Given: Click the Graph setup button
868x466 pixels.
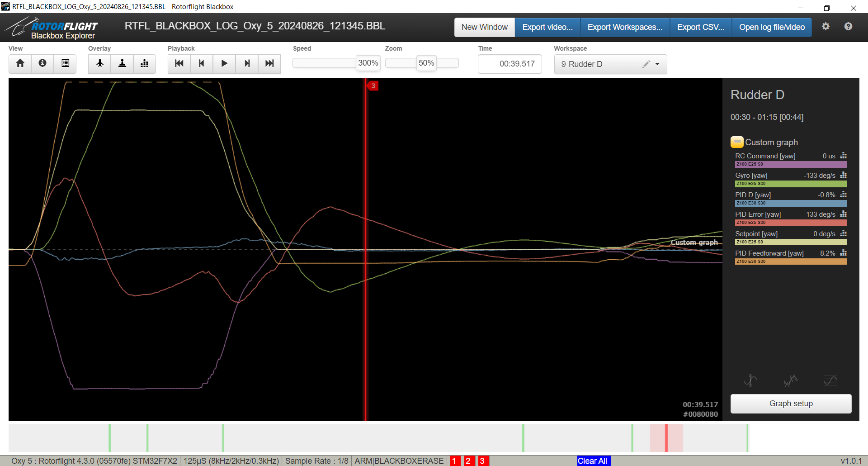Looking at the screenshot, I should tap(791, 404).
